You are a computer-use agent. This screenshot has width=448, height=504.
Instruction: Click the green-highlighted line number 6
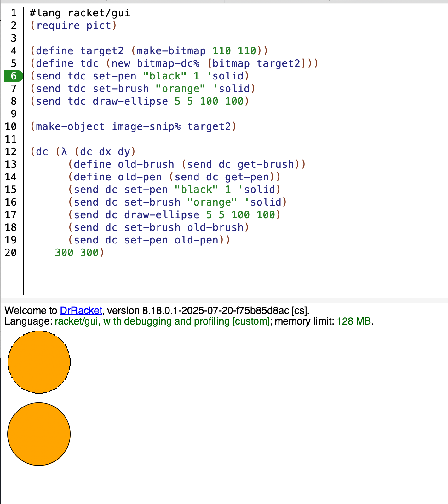[x=14, y=76]
